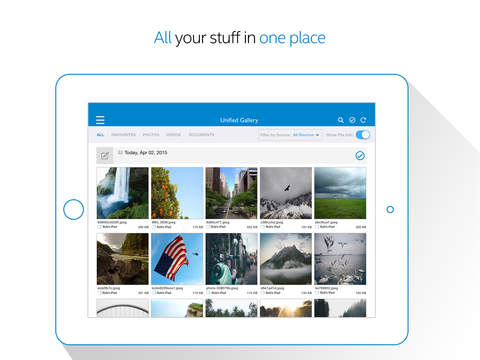Image resolution: width=480 pixels, height=360 pixels.
Task: Switch to the Favourites tab
Action: (x=123, y=135)
